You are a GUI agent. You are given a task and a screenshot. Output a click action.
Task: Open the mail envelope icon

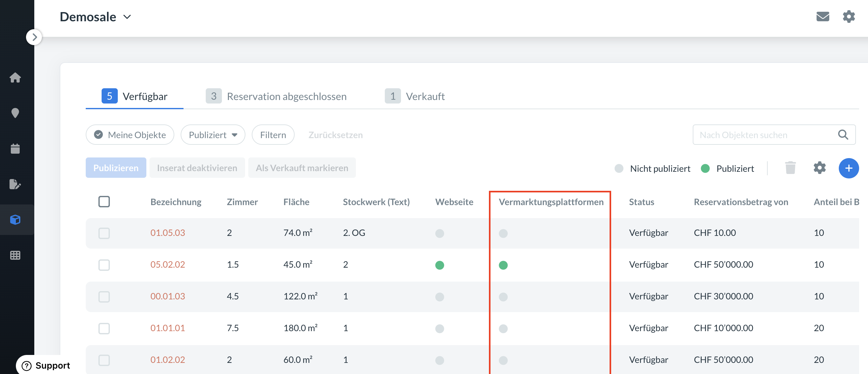pos(823,17)
